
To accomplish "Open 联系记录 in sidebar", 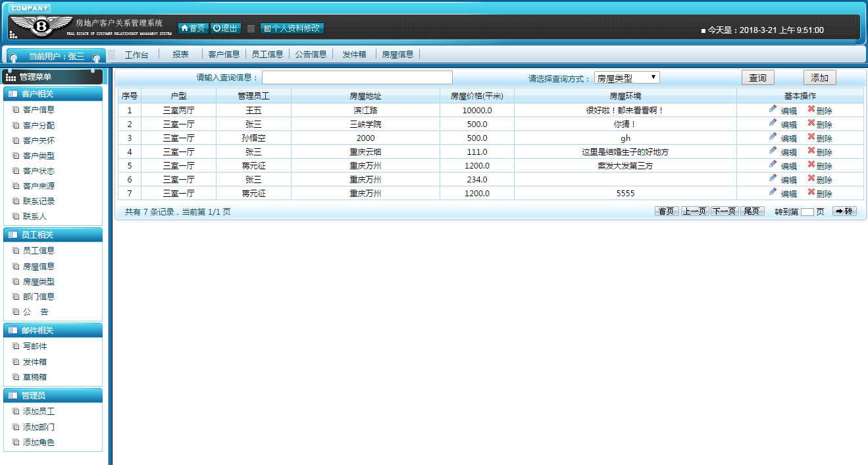I will coord(39,201).
